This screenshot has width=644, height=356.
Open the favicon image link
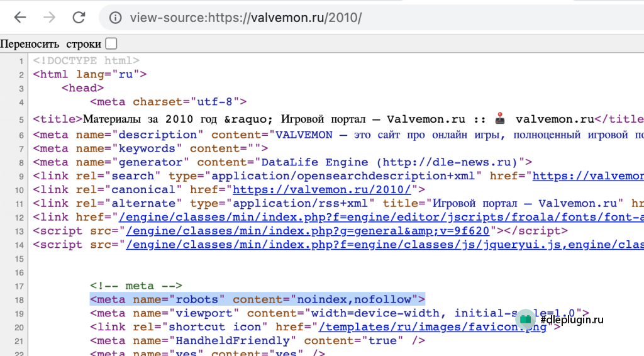433,327
